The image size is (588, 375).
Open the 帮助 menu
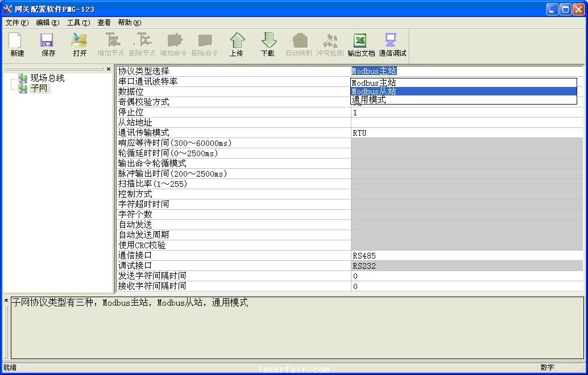tap(129, 23)
